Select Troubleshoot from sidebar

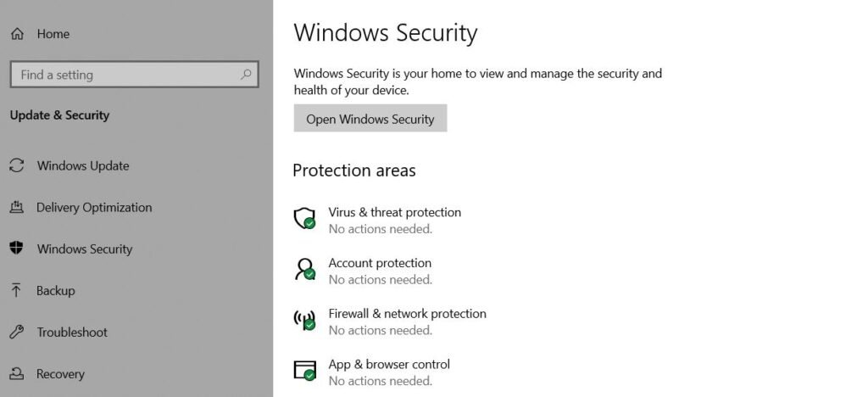pos(72,333)
